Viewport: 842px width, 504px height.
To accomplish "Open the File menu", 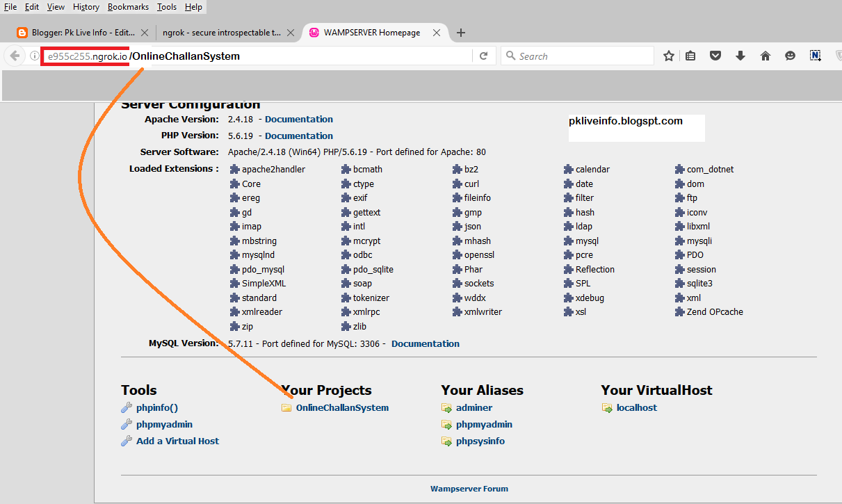I will tap(10, 7).
